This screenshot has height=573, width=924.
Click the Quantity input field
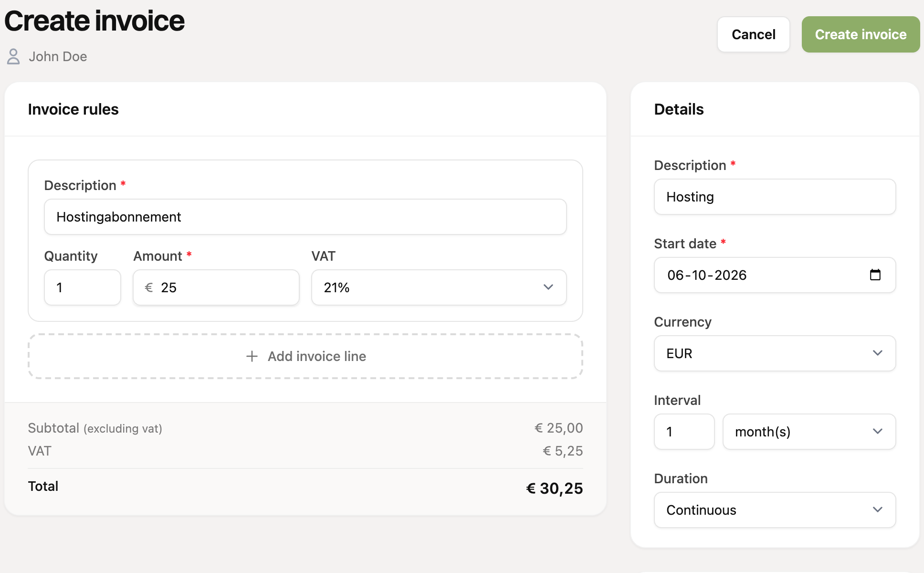[x=83, y=287]
